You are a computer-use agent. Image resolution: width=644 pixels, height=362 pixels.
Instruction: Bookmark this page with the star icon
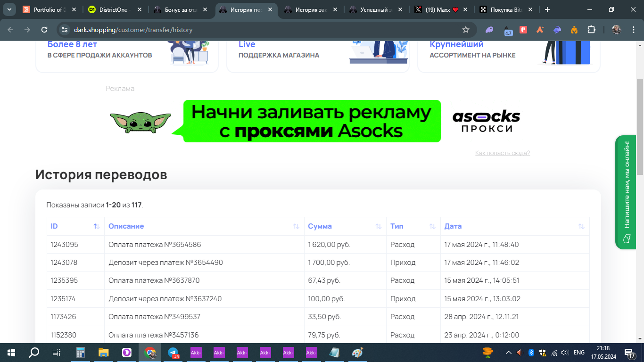coord(466,30)
